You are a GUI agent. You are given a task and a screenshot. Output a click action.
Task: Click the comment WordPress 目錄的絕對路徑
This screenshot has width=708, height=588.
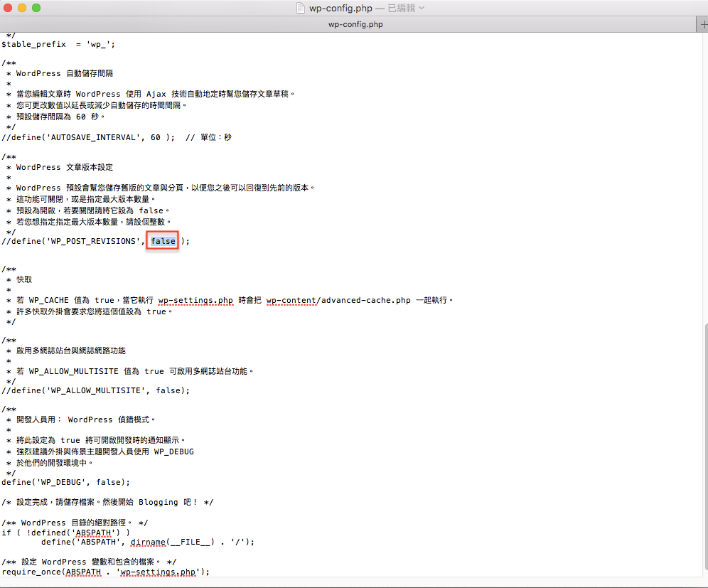pyautogui.click(x=75, y=523)
